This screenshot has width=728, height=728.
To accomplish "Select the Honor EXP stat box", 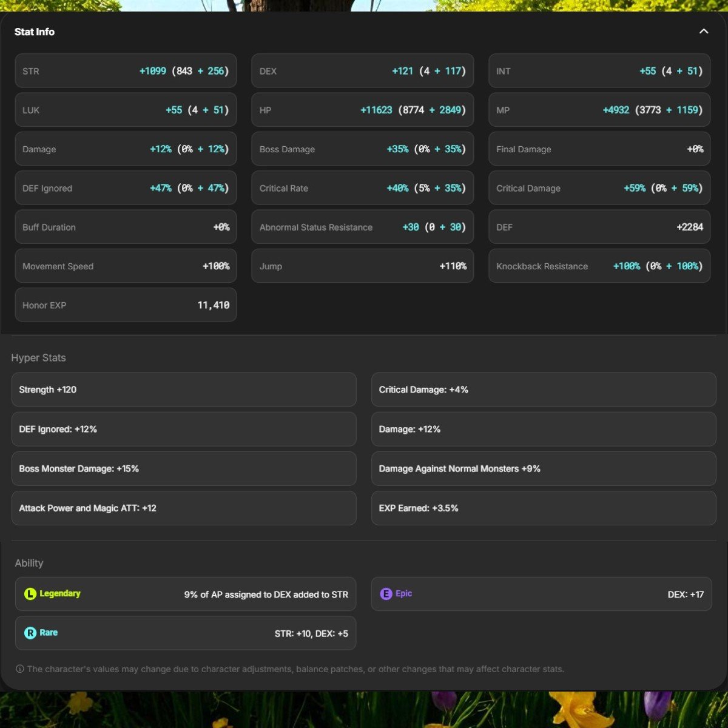I will tap(126, 305).
